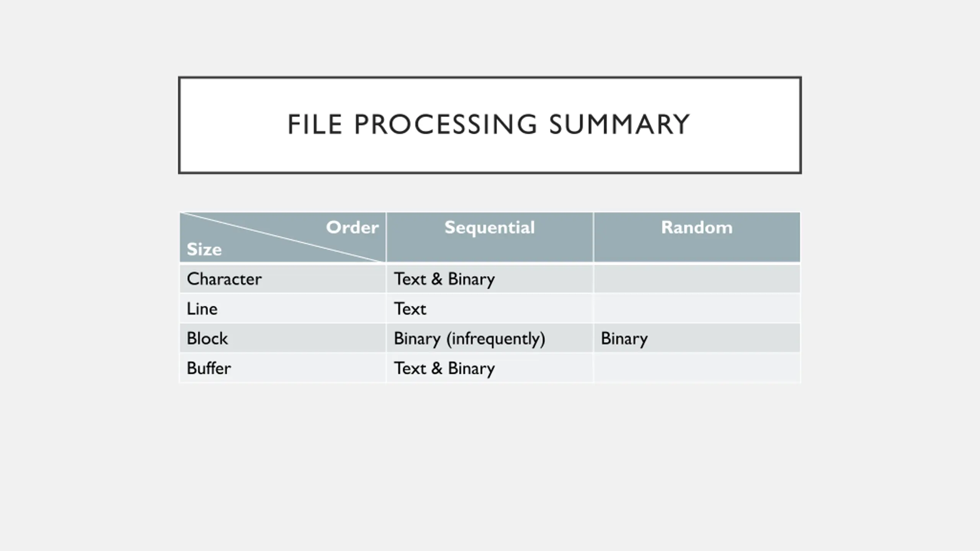The image size is (980, 551).
Task: Click the File Processing Summary title
Action: point(488,124)
